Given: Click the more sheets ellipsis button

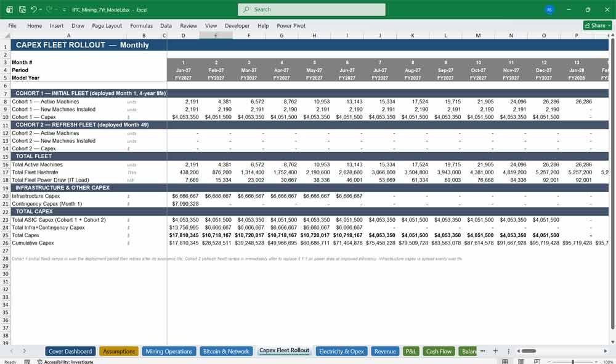Looking at the screenshot, I should tap(483, 351).
